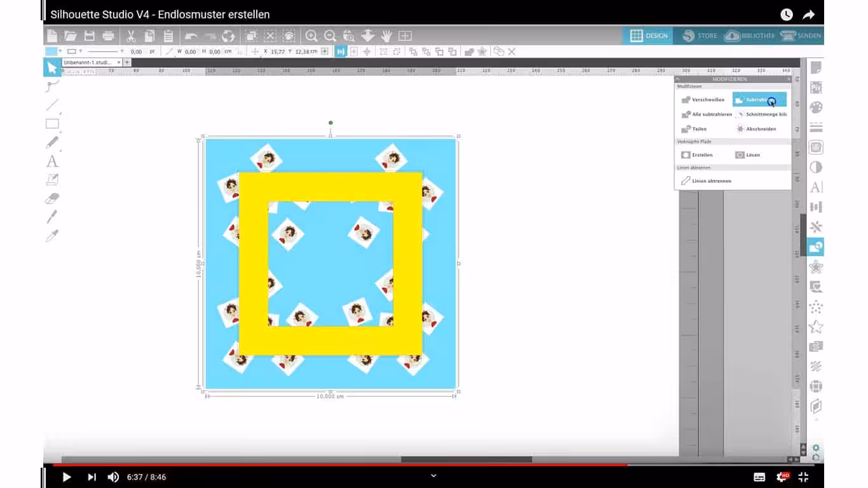Click the Verschweißen button
The image size is (868, 488).
click(x=703, y=100)
